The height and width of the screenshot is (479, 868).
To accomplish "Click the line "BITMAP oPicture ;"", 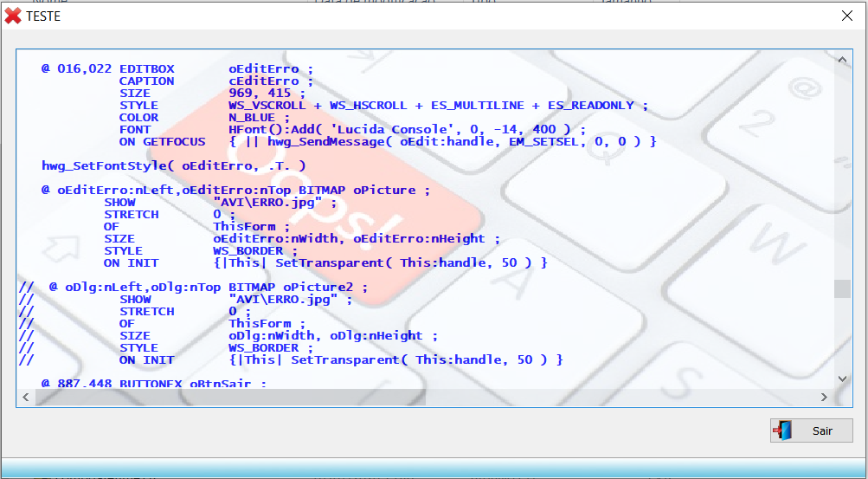I will click(x=365, y=190).
